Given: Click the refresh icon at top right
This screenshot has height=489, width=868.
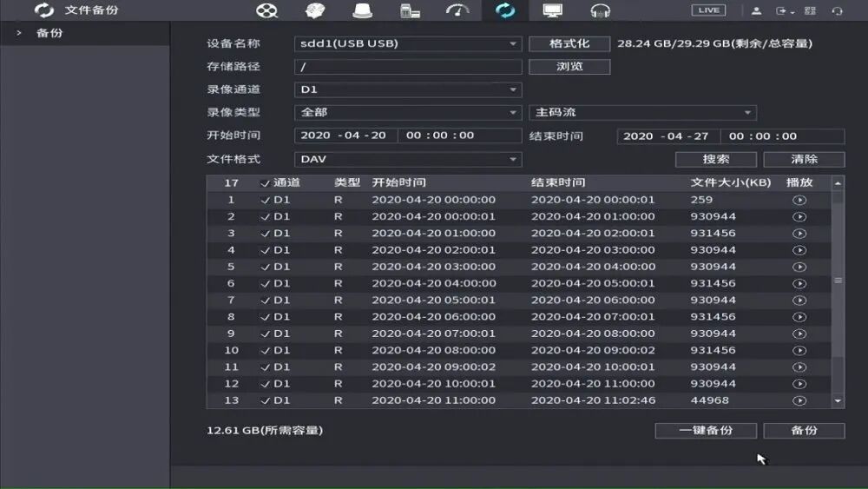Looking at the screenshot, I should [x=838, y=10].
